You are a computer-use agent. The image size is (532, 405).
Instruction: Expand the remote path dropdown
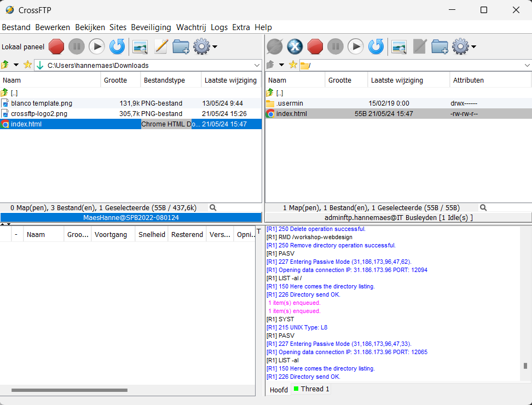click(x=527, y=65)
